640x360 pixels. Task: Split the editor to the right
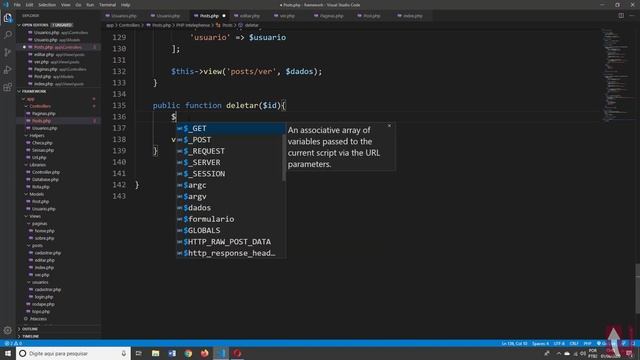(621, 16)
